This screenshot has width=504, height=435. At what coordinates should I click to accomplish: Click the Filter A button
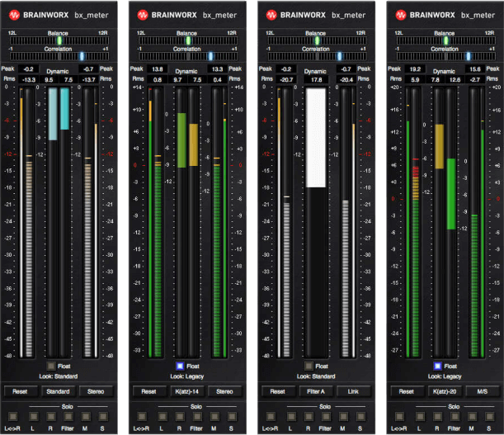coord(316,391)
